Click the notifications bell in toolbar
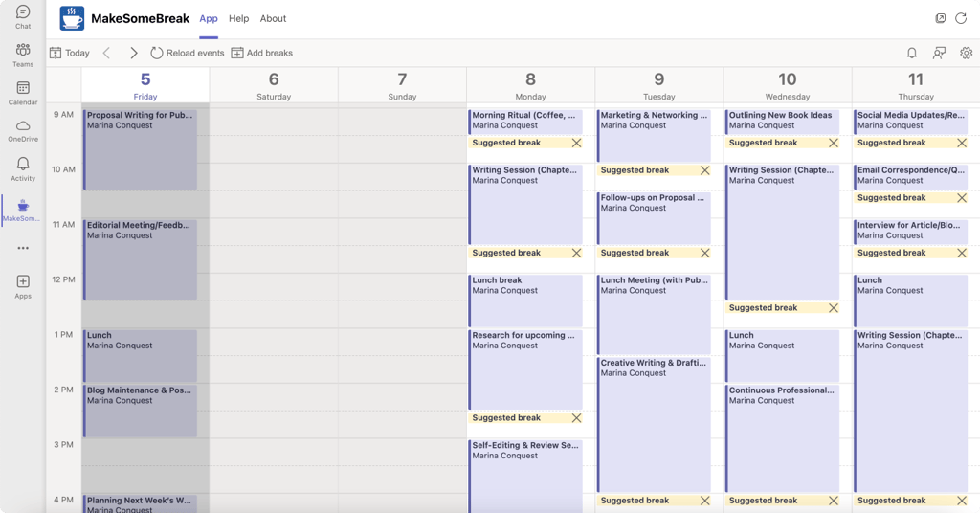This screenshot has width=980, height=513. click(912, 53)
